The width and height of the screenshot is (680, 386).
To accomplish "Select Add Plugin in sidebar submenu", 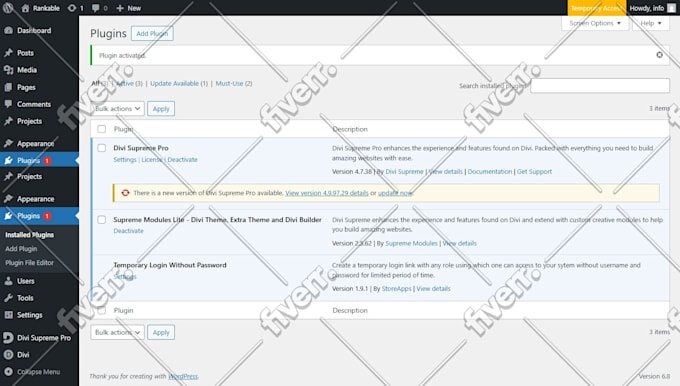I will click(x=21, y=249).
